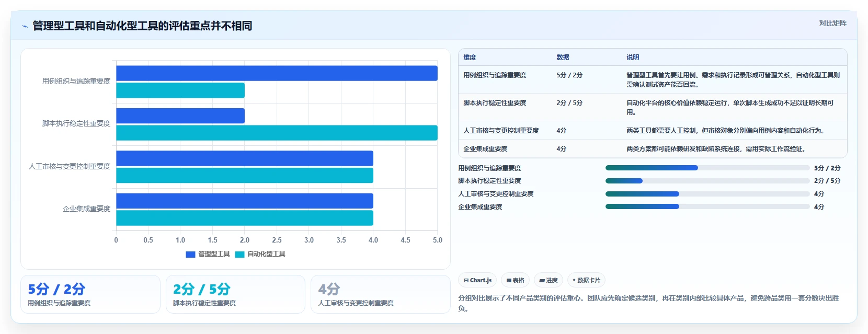Click the explanation starting 两类工具都需要人工控制

click(725, 131)
